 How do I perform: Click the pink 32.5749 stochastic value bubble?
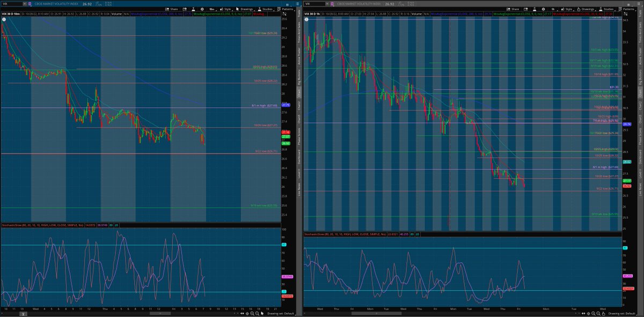click(288, 277)
